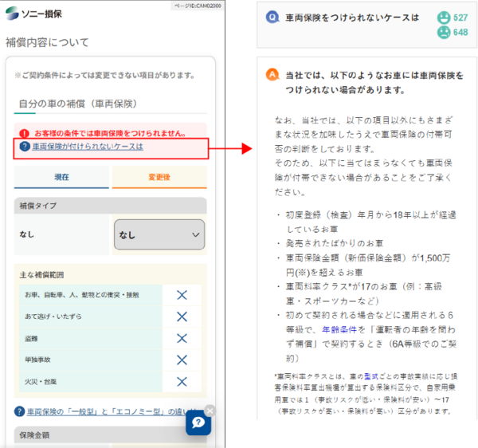
Task: Click the X mark in 盗難 row
Action: [x=182, y=338]
